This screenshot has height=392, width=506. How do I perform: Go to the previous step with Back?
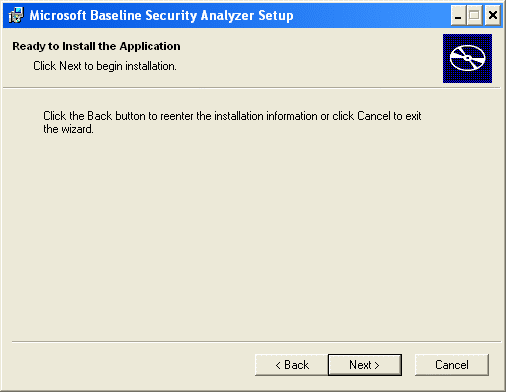[x=292, y=365]
